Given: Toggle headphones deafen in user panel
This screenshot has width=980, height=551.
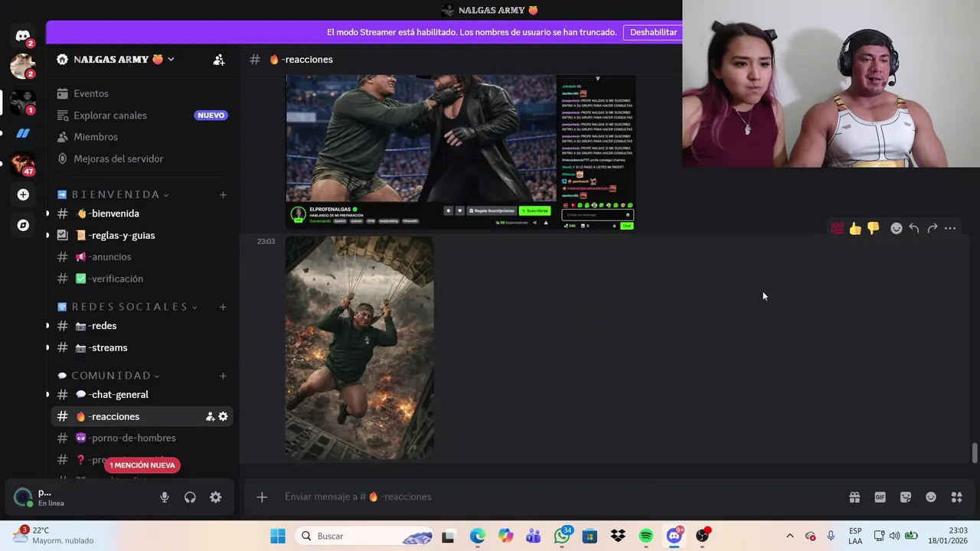Looking at the screenshot, I should pyautogui.click(x=190, y=497).
